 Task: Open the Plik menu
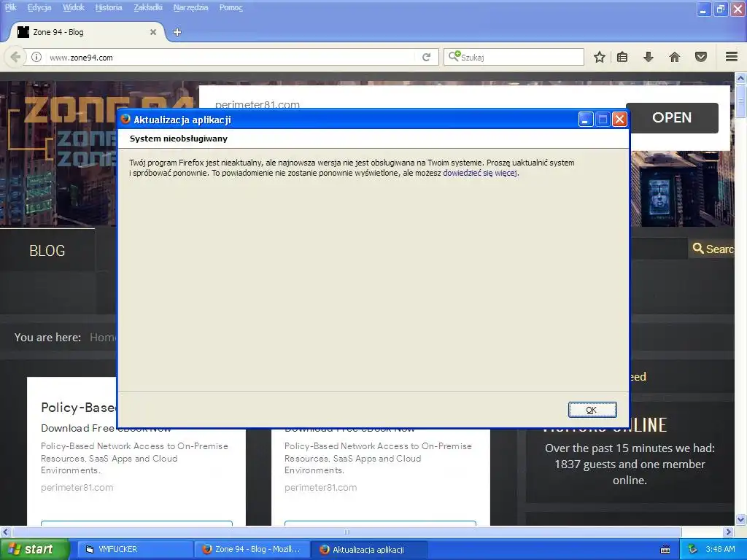click(10, 7)
